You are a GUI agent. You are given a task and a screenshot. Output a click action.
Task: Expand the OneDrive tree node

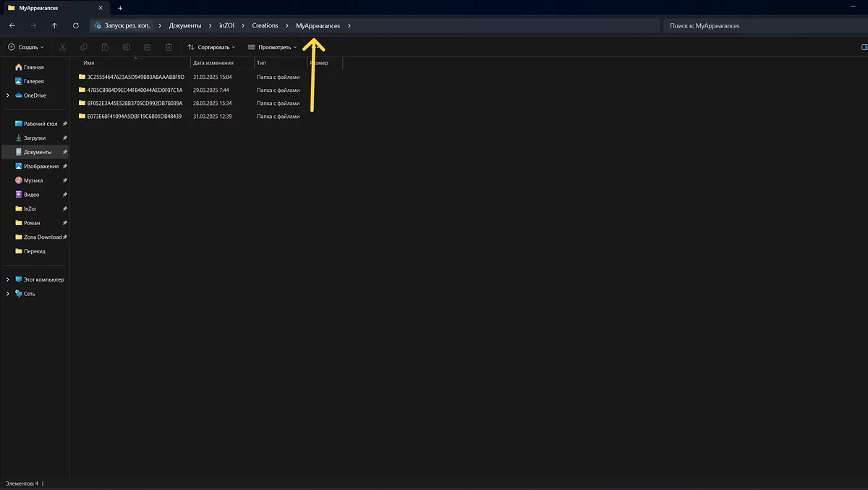click(8, 96)
